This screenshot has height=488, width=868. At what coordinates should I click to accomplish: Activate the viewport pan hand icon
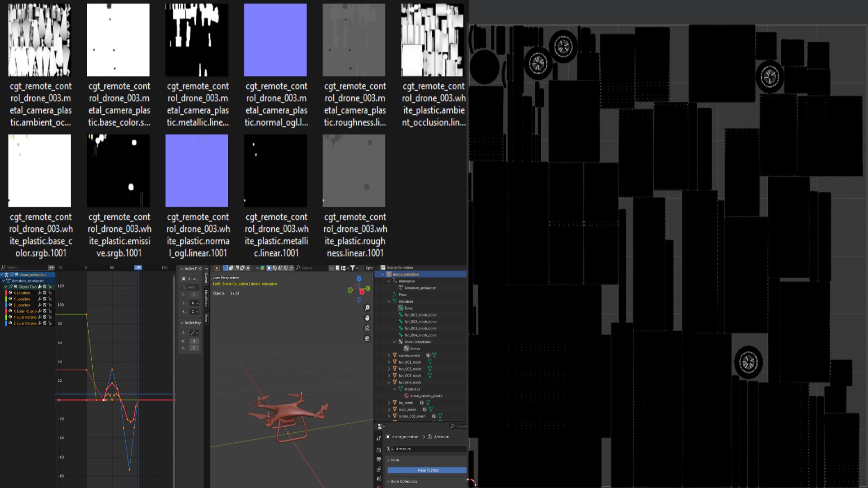pos(367,318)
